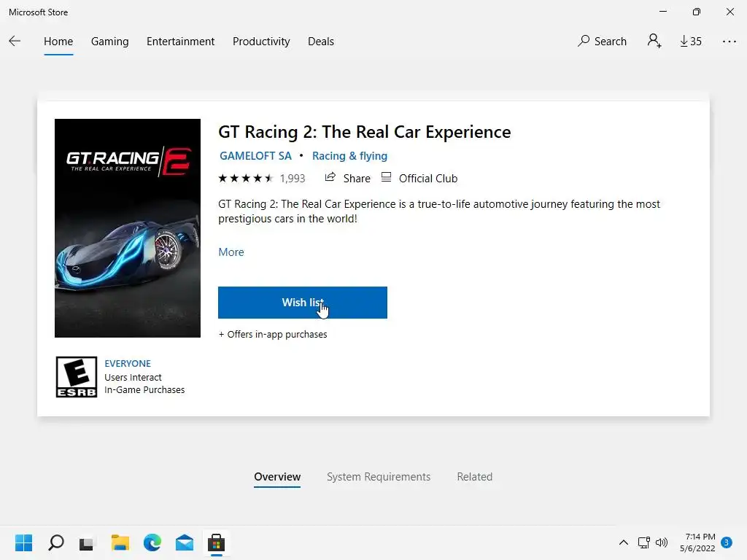Open Windows Start menu

(23, 542)
